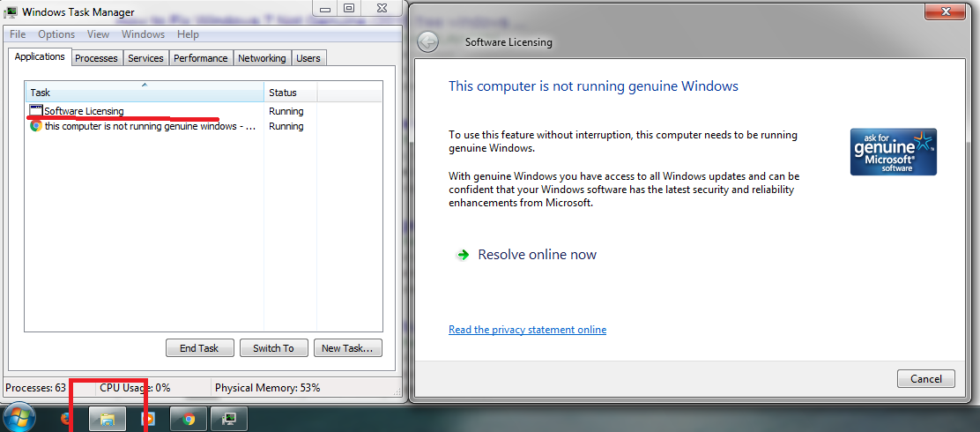The height and width of the screenshot is (432, 980).
Task: Click the CPU Usage status bar entry
Action: (135, 388)
